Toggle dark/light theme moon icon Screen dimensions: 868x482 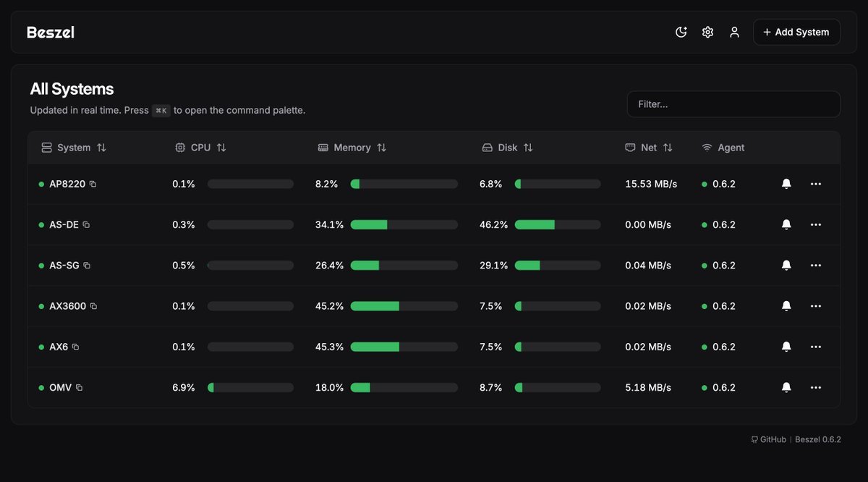tap(681, 32)
